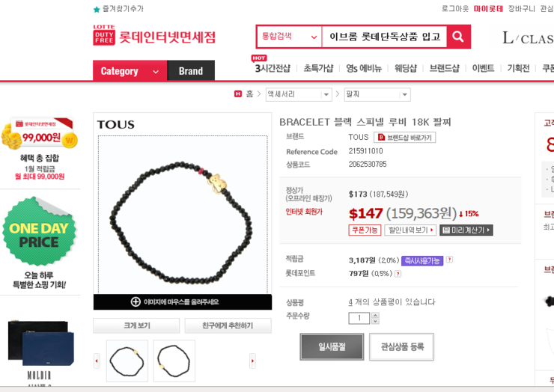Click the question mark beside 즉시사용가능
554x392 pixels.
coord(449,260)
